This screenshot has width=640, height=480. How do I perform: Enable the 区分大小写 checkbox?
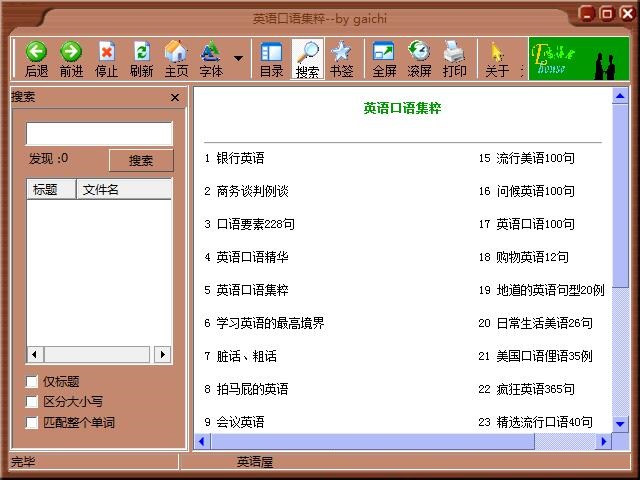[31, 402]
